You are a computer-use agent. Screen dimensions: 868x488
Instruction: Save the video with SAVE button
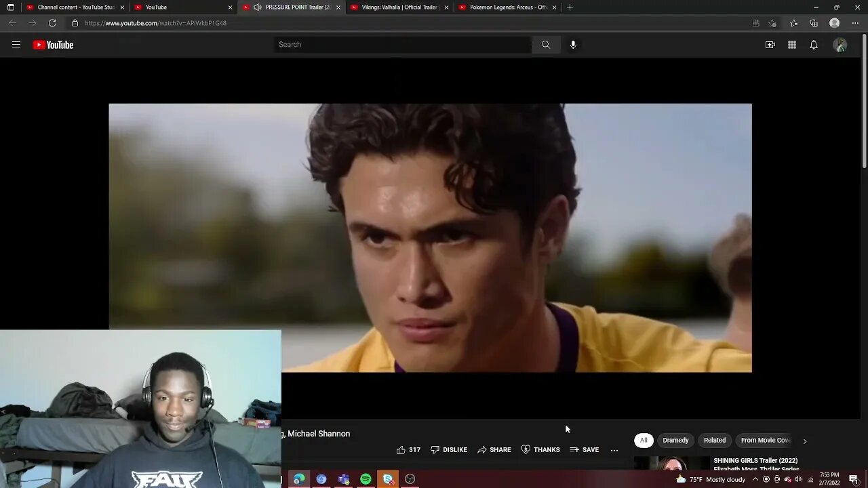click(x=585, y=449)
